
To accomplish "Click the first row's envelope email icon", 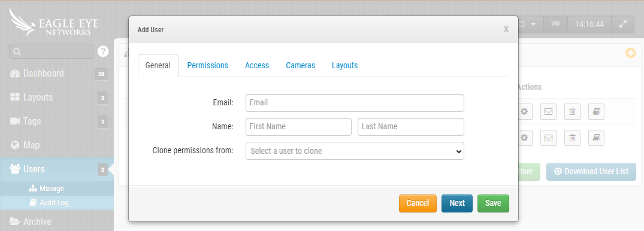I will 548,111.
